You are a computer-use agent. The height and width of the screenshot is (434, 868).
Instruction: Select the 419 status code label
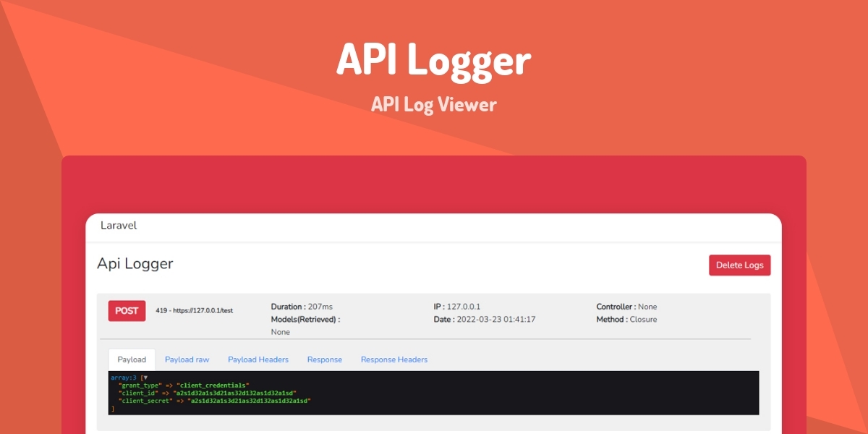tap(160, 310)
